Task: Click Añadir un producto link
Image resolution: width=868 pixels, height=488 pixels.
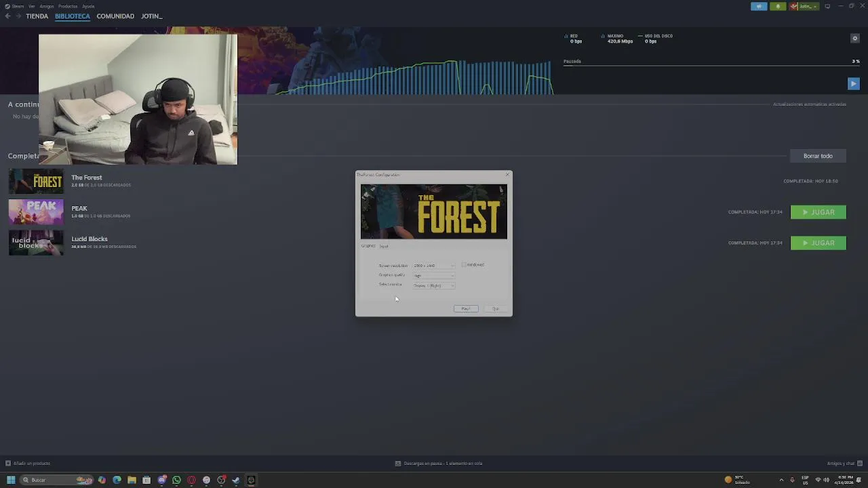Action: pyautogui.click(x=31, y=464)
